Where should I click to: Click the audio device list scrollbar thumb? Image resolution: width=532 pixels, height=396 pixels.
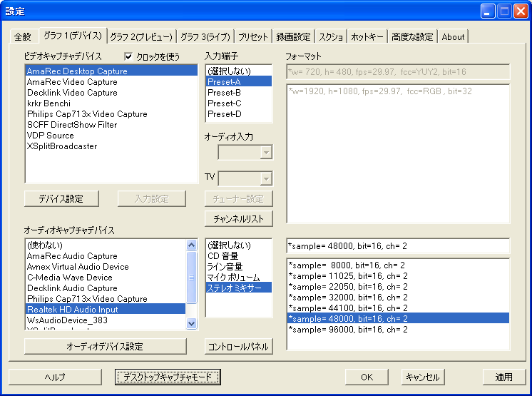coord(191,278)
